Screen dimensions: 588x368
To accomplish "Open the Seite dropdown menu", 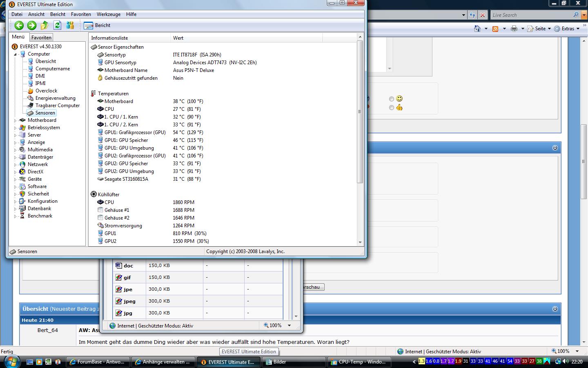I will [539, 29].
